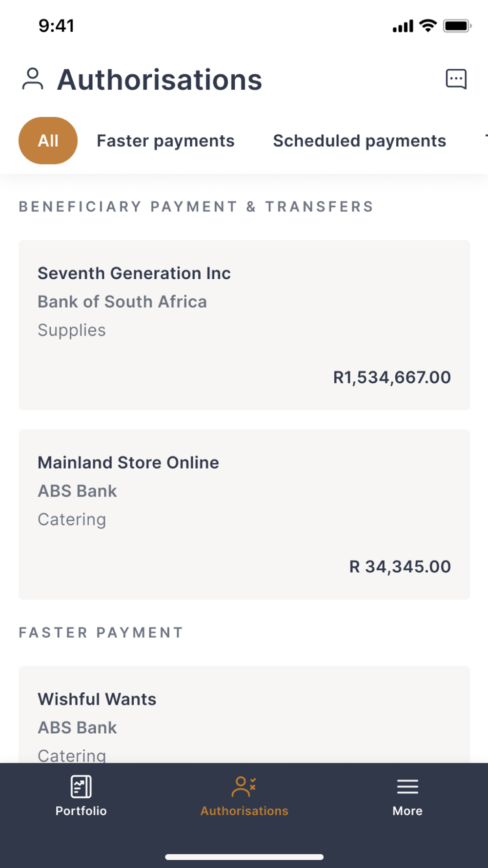The width and height of the screenshot is (488, 868).
Task: Tap the Wi-Fi status icon
Action: pyautogui.click(x=428, y=26)
